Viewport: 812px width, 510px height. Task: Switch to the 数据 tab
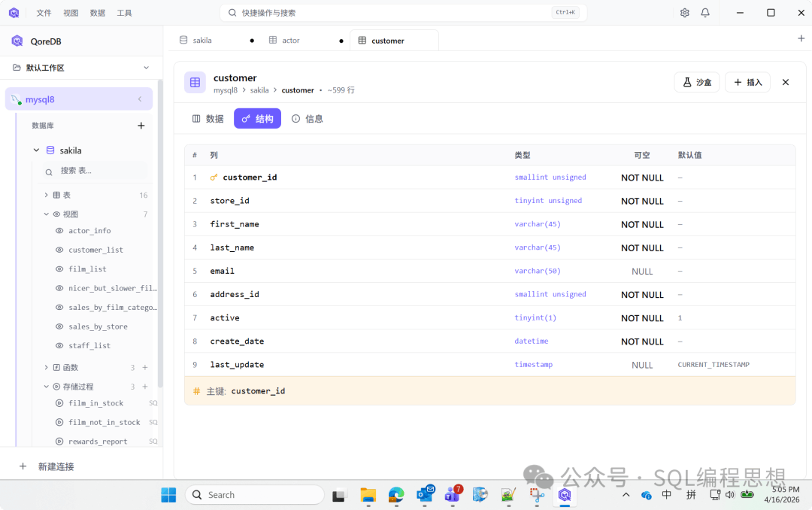tap(208, 119)
